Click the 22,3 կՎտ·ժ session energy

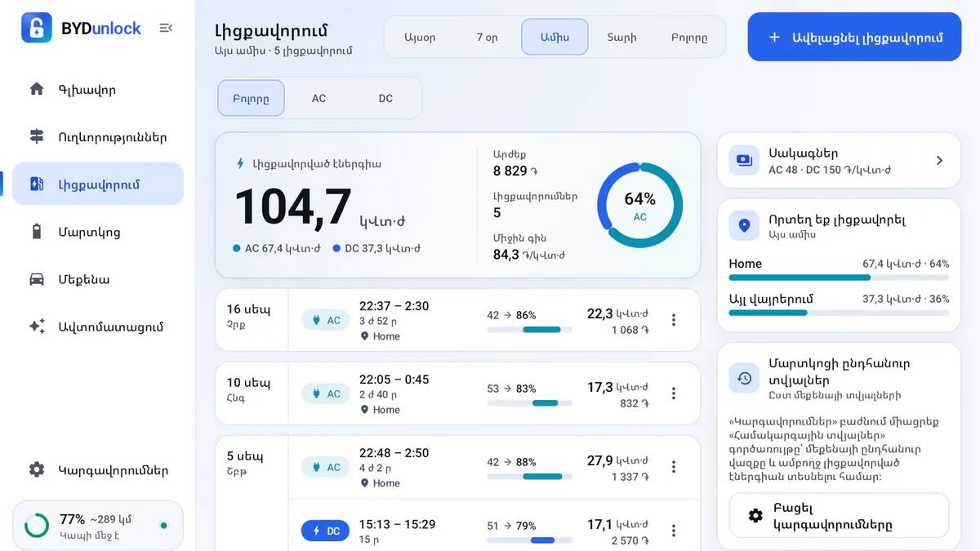pos(617,313)
